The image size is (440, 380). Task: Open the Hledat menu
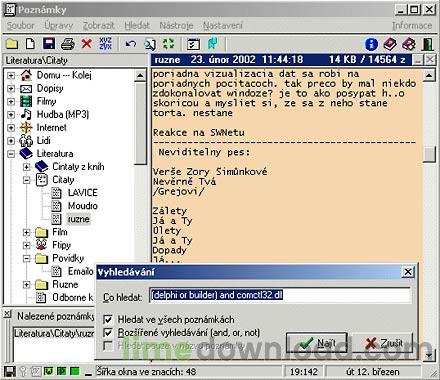137,25
